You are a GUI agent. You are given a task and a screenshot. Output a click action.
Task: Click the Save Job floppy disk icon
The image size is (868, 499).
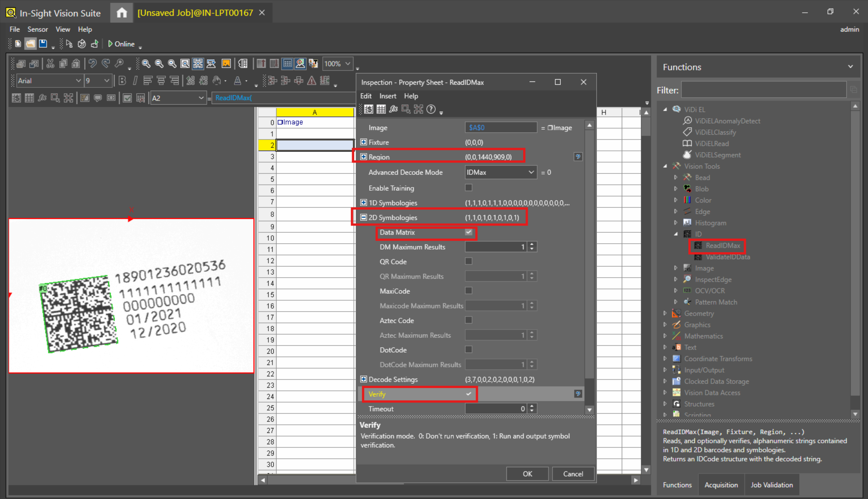[43, 44]
